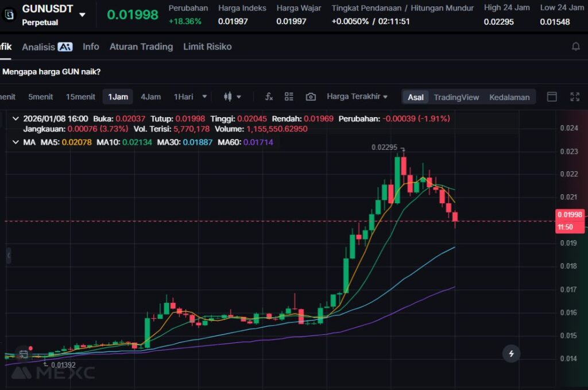Click 'Mengapa harga GUN naik?' link
The width and height of the screenshot is (588, 390).
52,72
